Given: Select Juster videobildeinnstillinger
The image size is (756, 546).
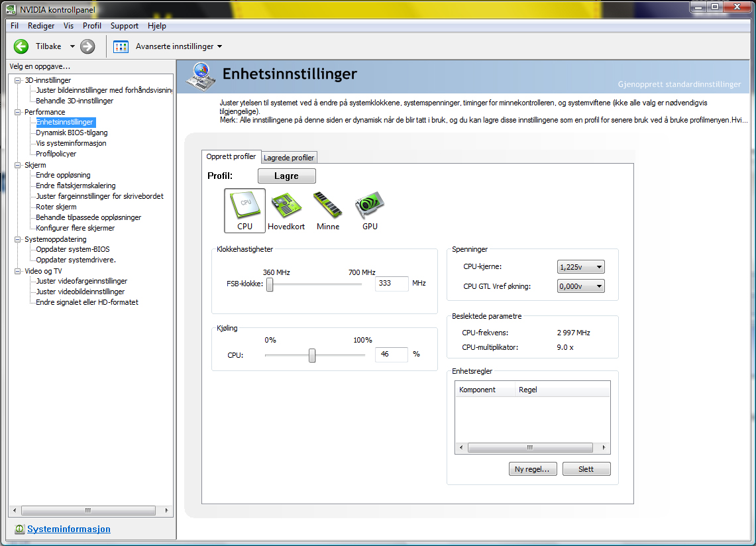Looking at the screenshot, I should pyautogui.click(x=80, y=292).
